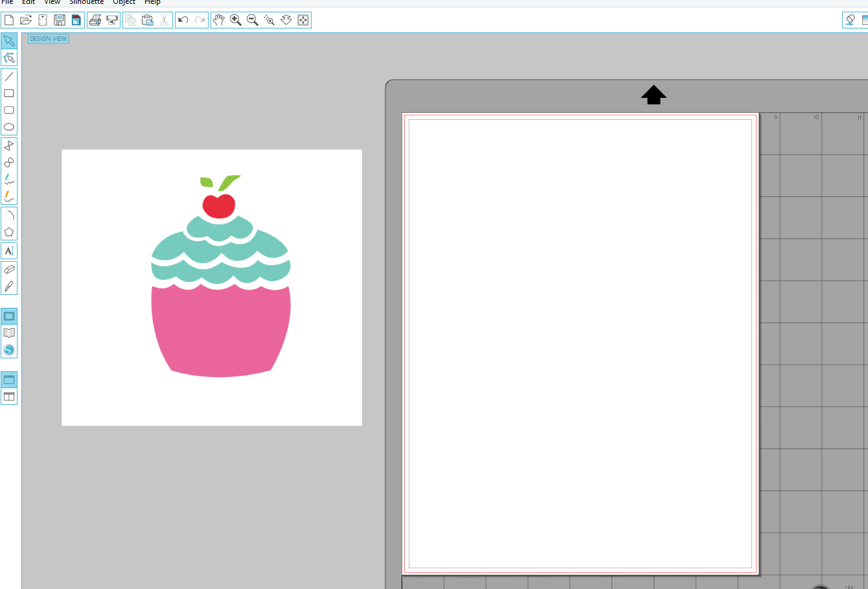Choose the Draw Freehand tool
Image resolution: width=868 pixels, height=589 pixels.
(9, 179)
